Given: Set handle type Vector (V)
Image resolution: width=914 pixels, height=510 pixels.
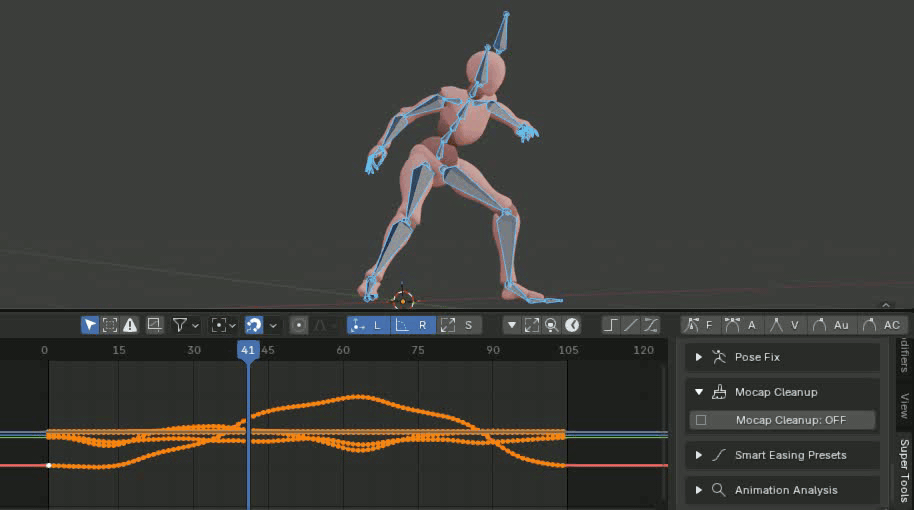Looking at the screenshot, I should click(x=785, y=325).
